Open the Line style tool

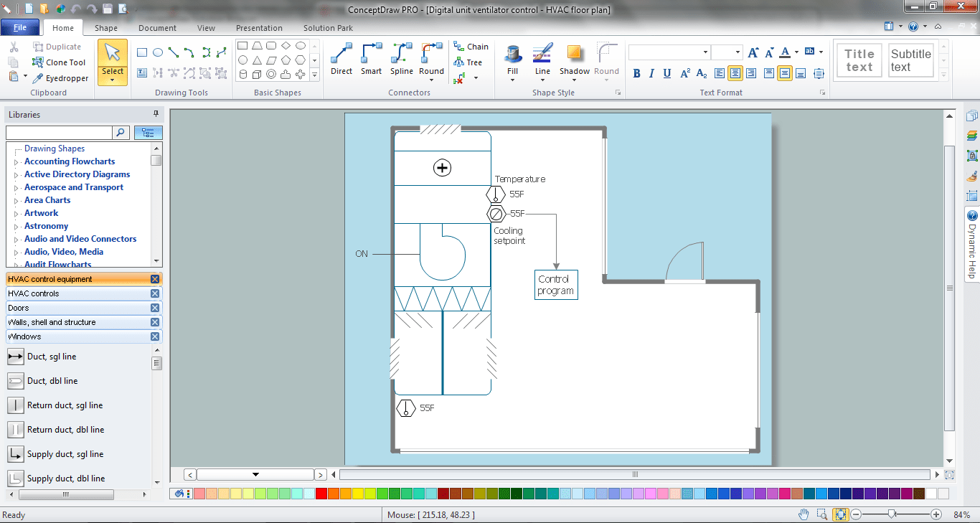[x=542, y=60]
